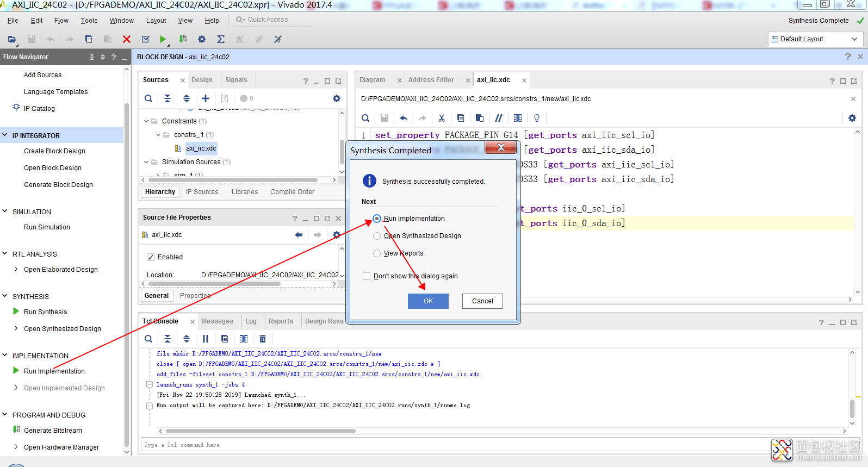Expand all in the Sources panel toolbar
The height and width of the screenshot is (467, 868).
(187, 98)
